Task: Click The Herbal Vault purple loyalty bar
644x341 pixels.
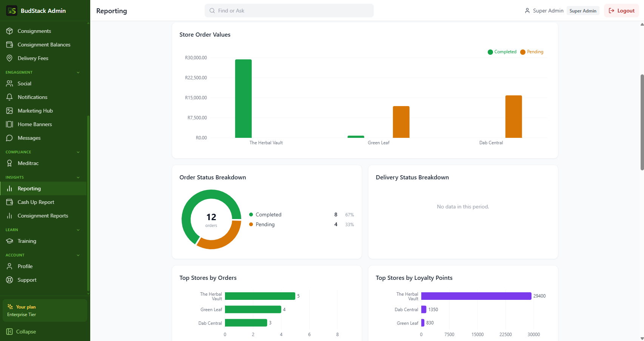Action: (476, 296)
